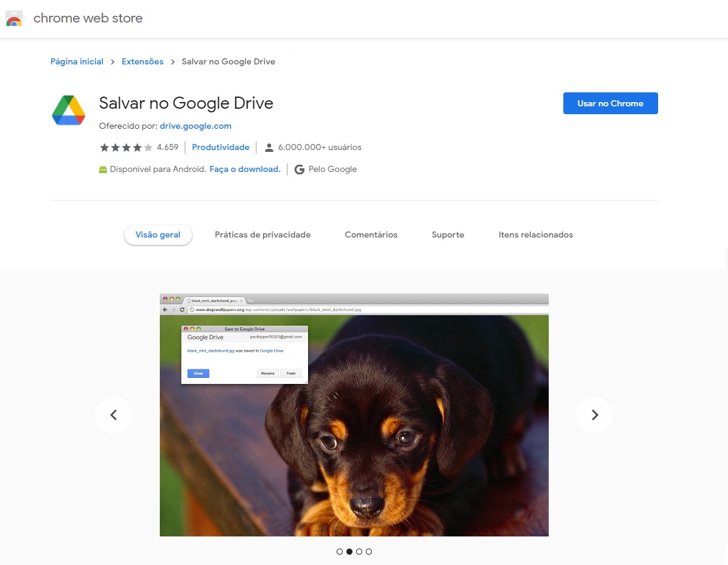
Task: Click the Pelo Google label
Action: click(x=332, y=169)
